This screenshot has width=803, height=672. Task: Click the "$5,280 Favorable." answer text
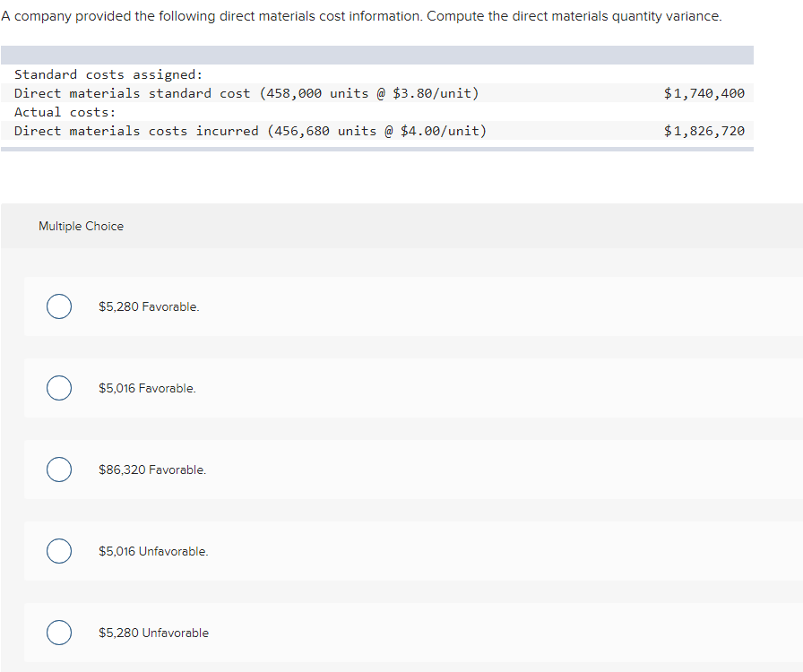[x=149, y=306]
